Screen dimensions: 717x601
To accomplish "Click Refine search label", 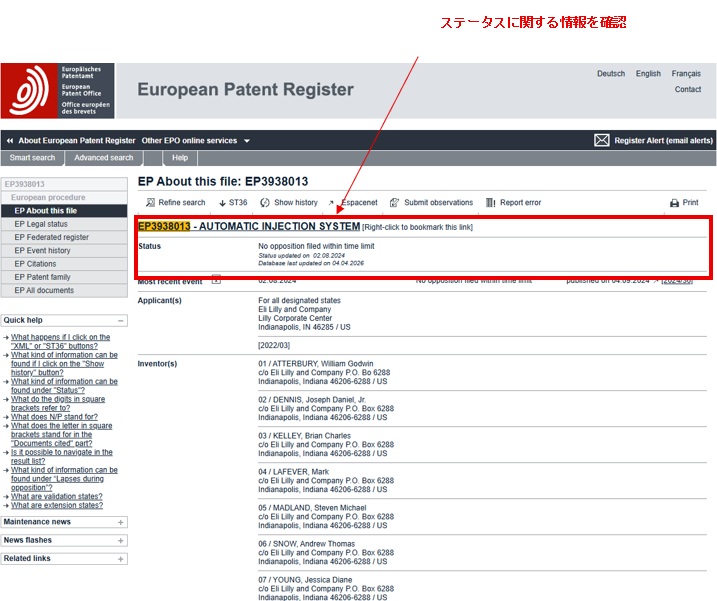I will tap(182, 203).
